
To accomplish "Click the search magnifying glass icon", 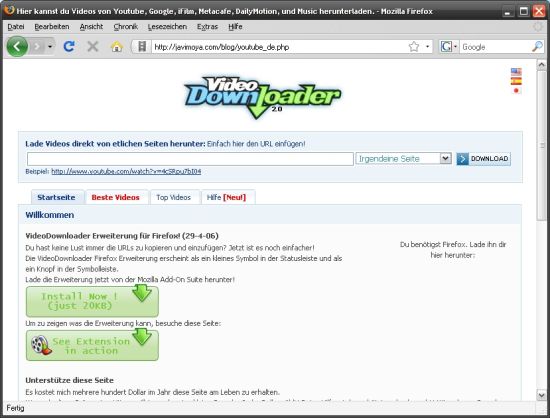I will pyautogui.click(x=537, y=47).
